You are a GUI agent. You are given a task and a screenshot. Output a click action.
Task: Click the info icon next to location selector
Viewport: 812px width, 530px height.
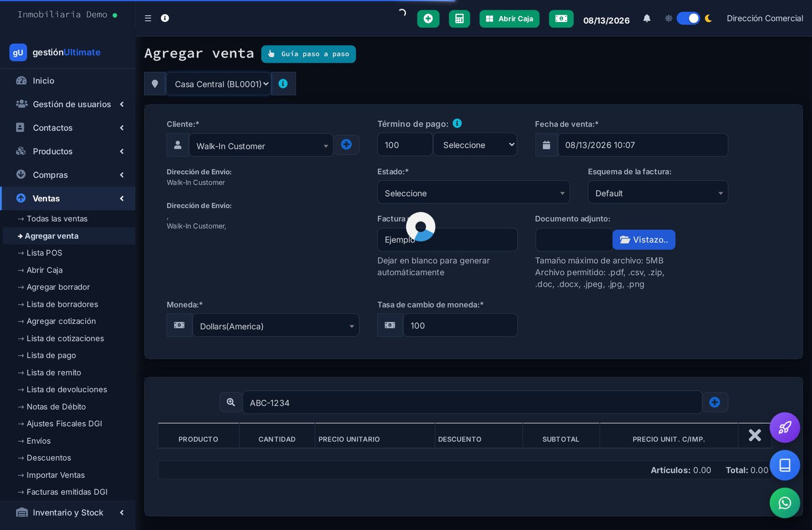(283, 84)
